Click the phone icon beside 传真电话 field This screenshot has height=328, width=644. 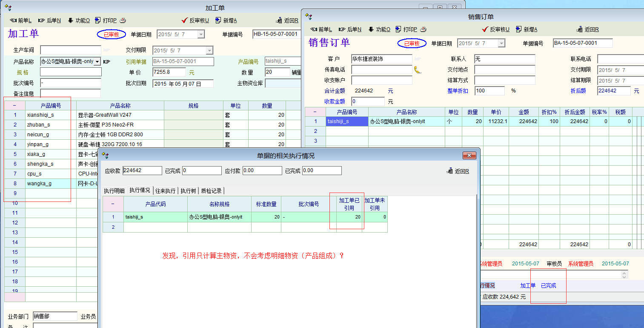(x=418, y=69)
